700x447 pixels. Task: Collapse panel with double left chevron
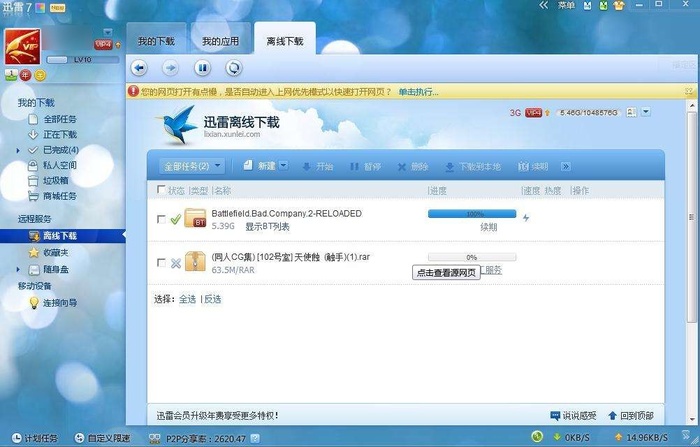tap(544, 5)
